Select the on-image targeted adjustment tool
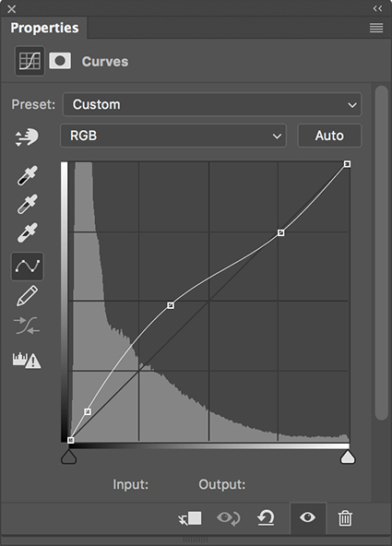 (x=27, y=137)
